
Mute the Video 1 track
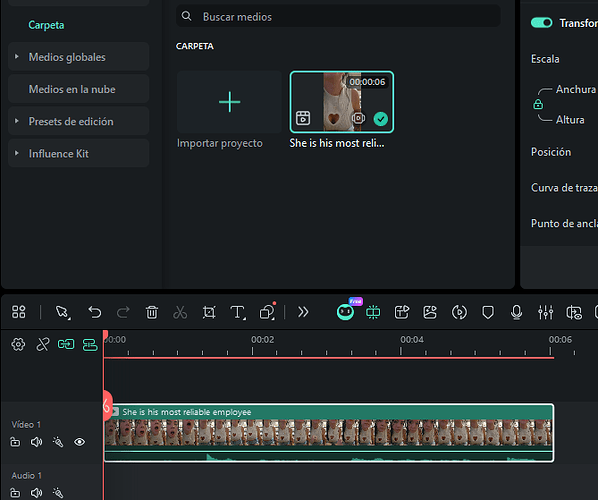37,442
